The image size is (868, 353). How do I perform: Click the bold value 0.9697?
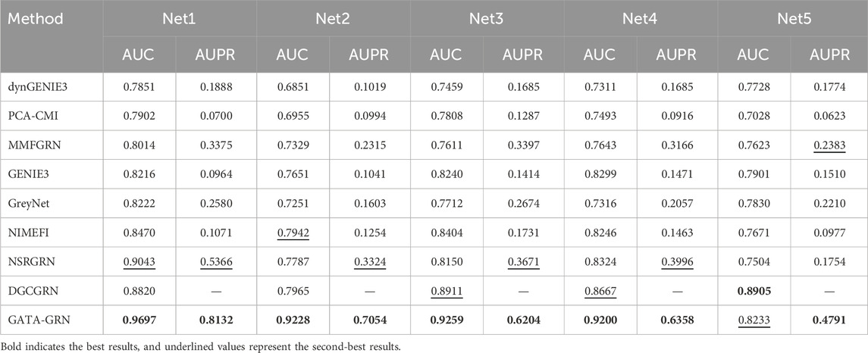coord(142,320)
